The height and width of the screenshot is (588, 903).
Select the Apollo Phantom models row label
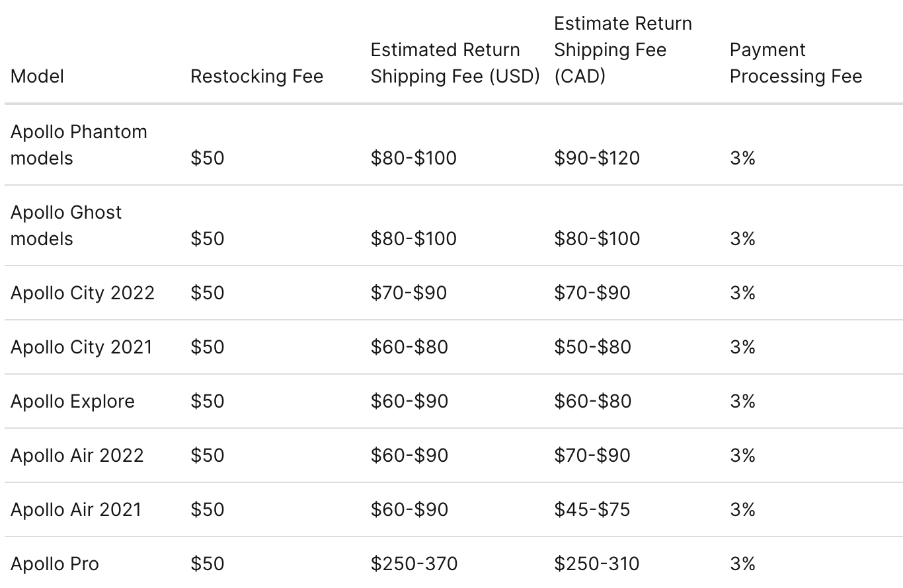(79, 145)
